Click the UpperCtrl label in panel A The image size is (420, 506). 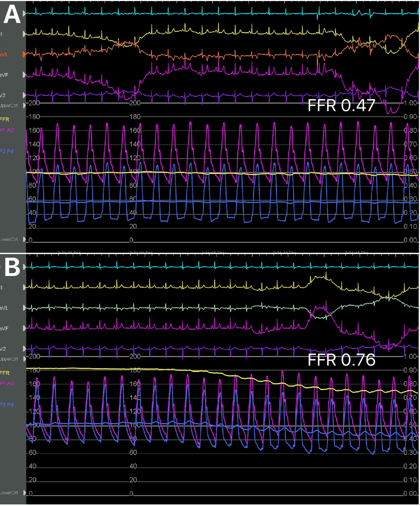(9, 106)
